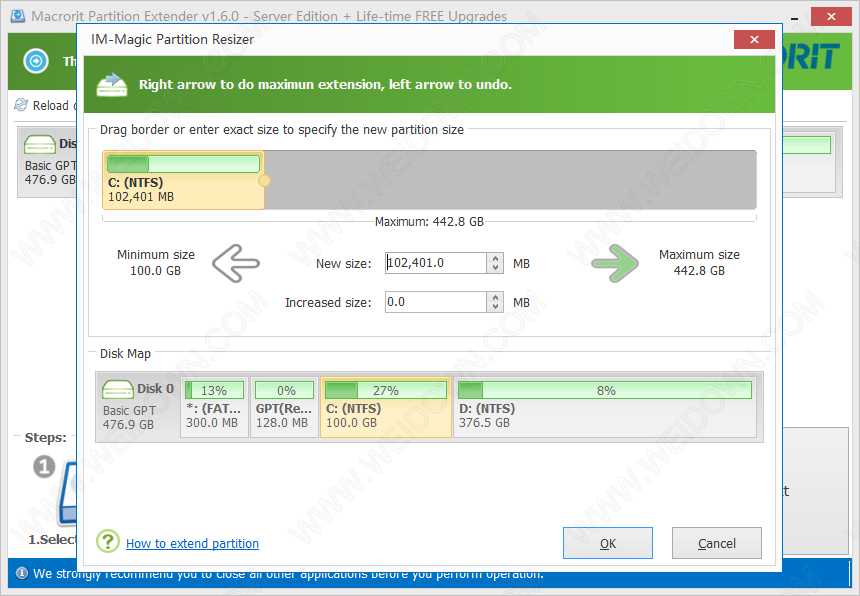Decrease New size with down stepper arrow
Viewport: 860px width, 596px height.
496,269
